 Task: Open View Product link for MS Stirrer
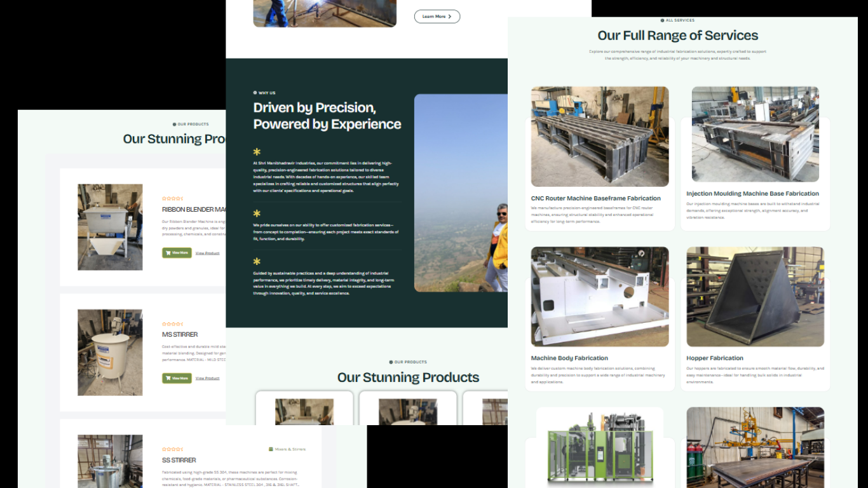207,378
